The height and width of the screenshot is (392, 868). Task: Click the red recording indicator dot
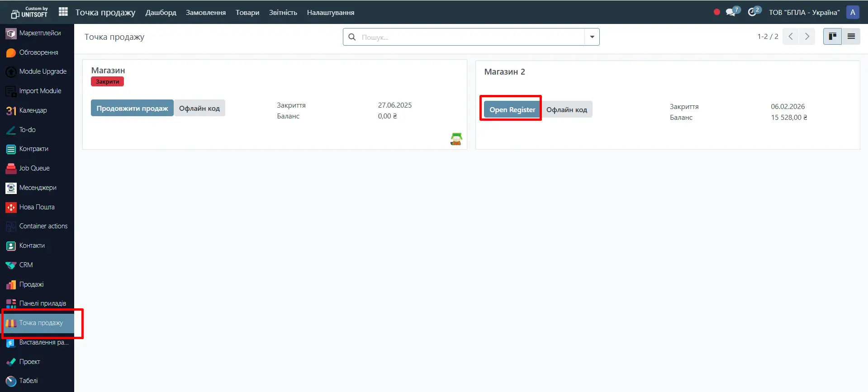coord(717,12)
